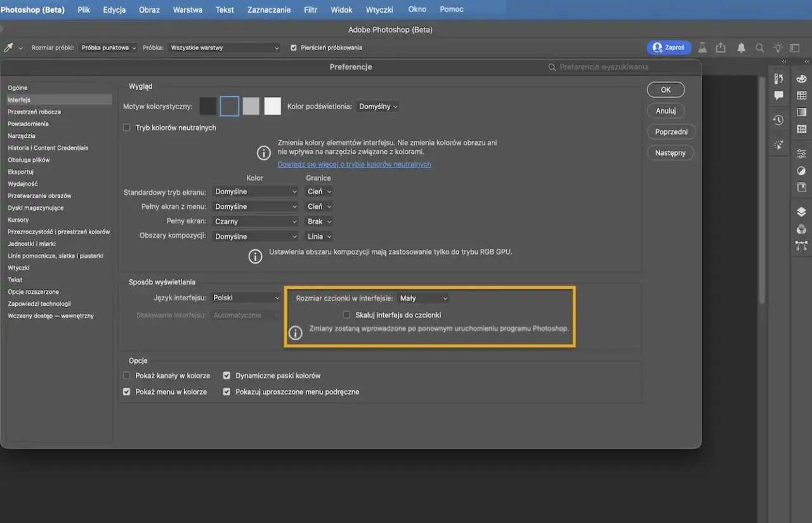Open the Libraries panel icon
Screen dimensions: 812x523
[801, 186]
